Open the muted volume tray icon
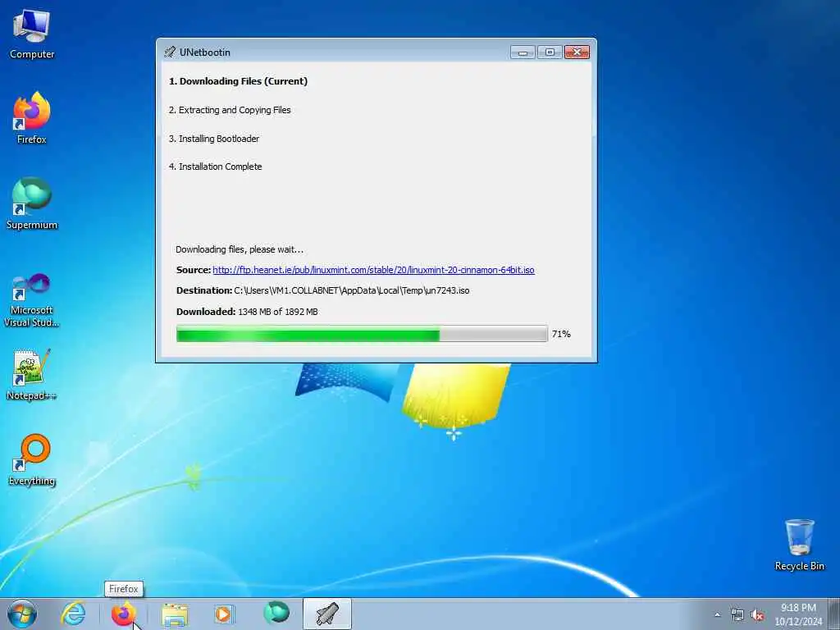Viewport: 840px width, 630px height. [757, 615]
